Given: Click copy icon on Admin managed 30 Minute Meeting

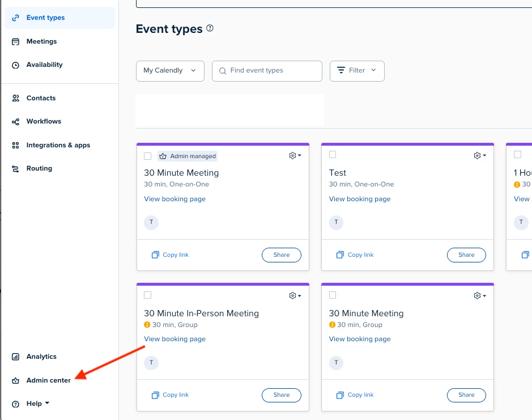Looking at the screenshot, I should (155, 254).
